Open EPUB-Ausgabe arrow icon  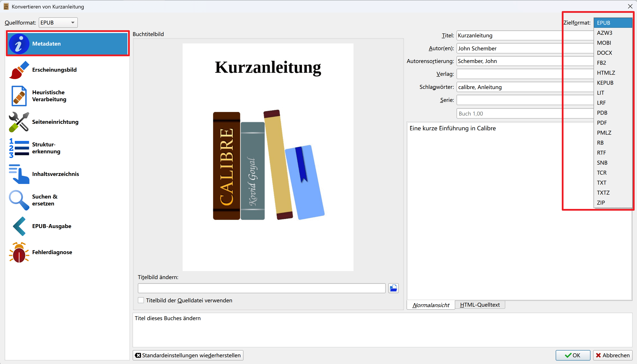[19, 226]
